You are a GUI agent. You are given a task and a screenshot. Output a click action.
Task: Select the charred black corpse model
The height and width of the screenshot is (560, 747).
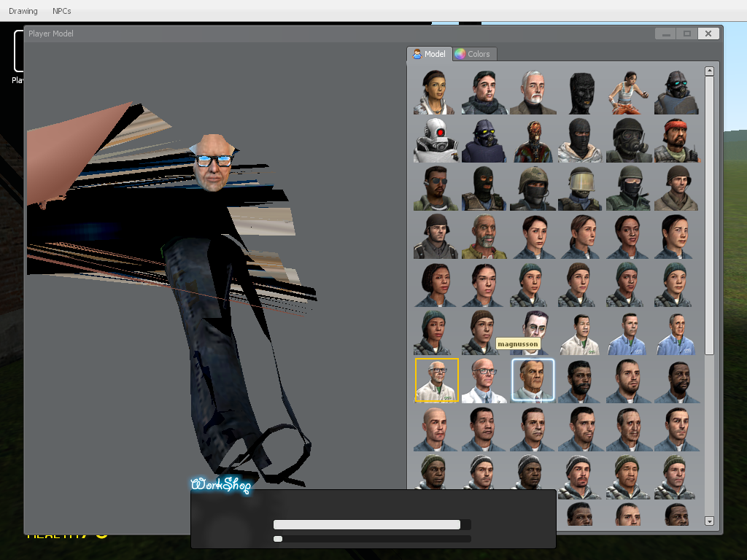point(581,93)
